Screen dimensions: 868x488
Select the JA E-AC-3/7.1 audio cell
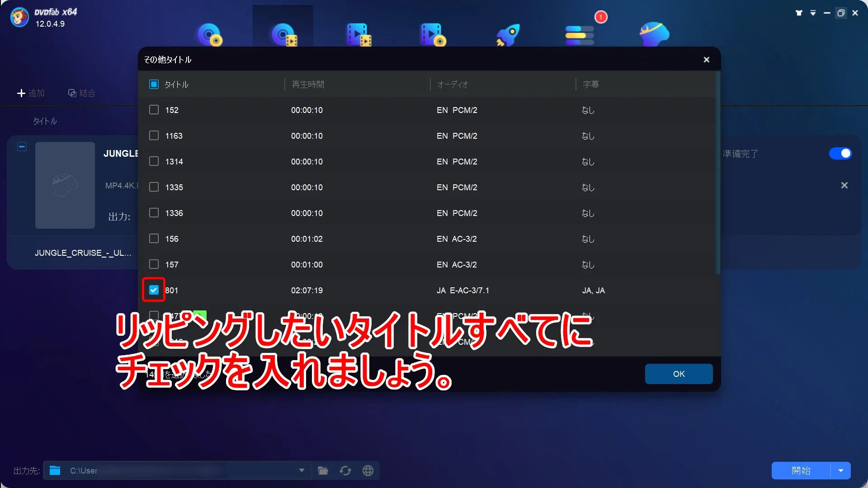[x=463, y=291]
